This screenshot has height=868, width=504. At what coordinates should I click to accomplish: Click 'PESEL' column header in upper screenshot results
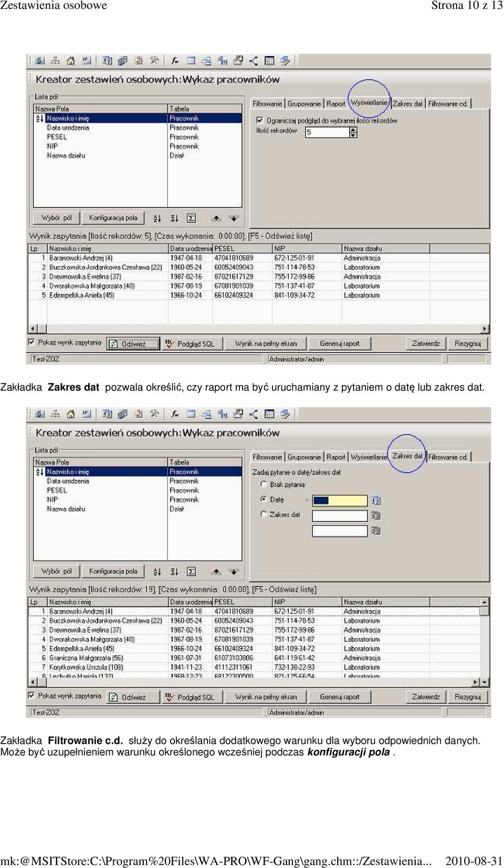pyautogui.click(x=242, y=249)
